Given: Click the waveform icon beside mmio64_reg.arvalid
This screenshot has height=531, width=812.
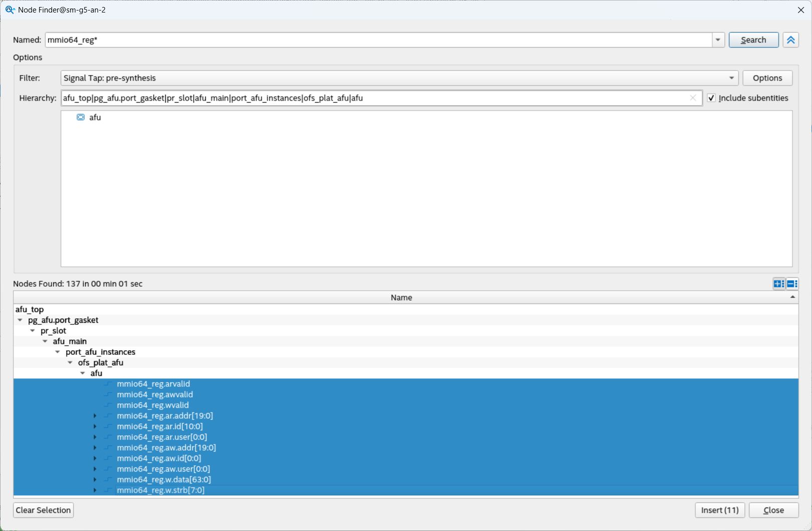Looking at the screenshot, I should click(108, 384).
